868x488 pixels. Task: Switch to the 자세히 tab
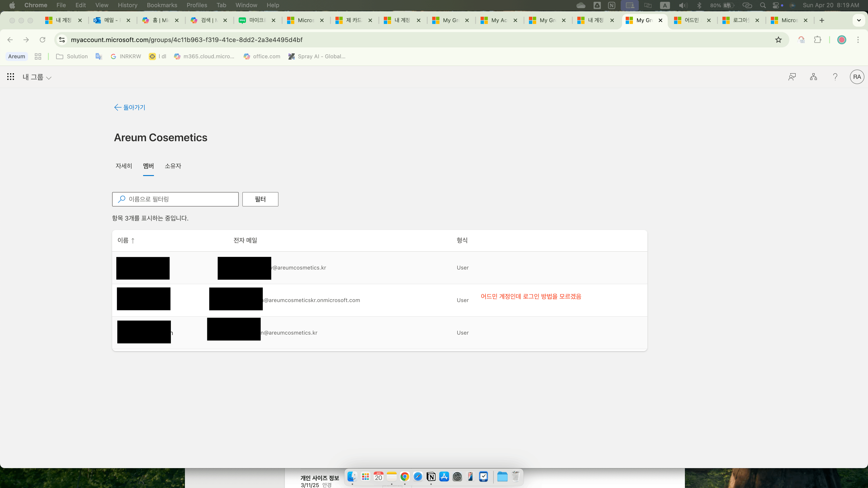(124, 166)
